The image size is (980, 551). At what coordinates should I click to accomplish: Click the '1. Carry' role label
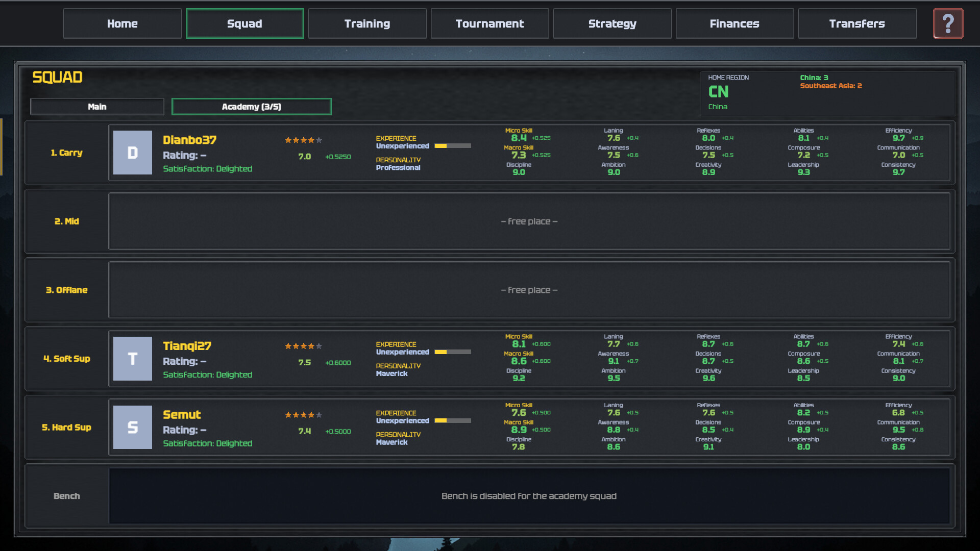click(67, 153)
